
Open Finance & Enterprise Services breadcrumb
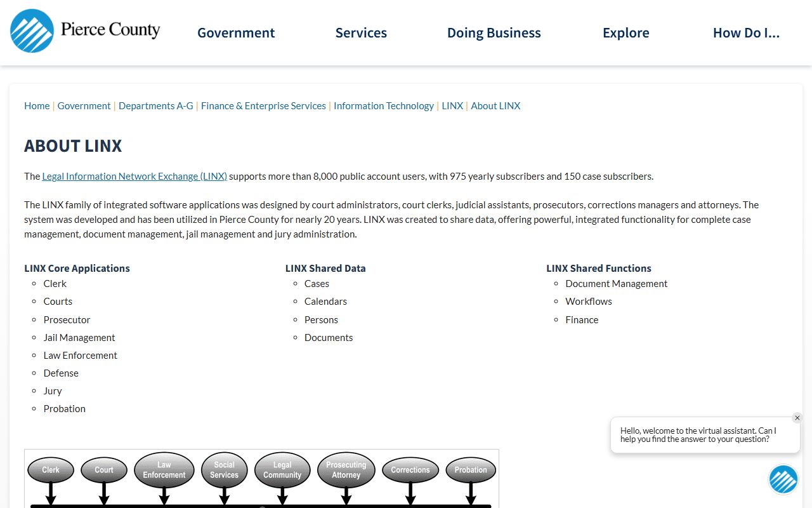coord(263,106)
